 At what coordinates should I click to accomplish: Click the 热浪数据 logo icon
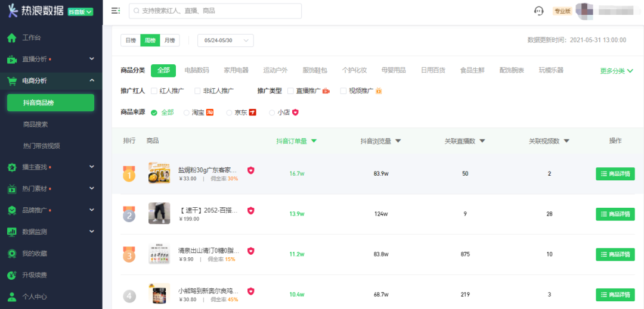13,11
